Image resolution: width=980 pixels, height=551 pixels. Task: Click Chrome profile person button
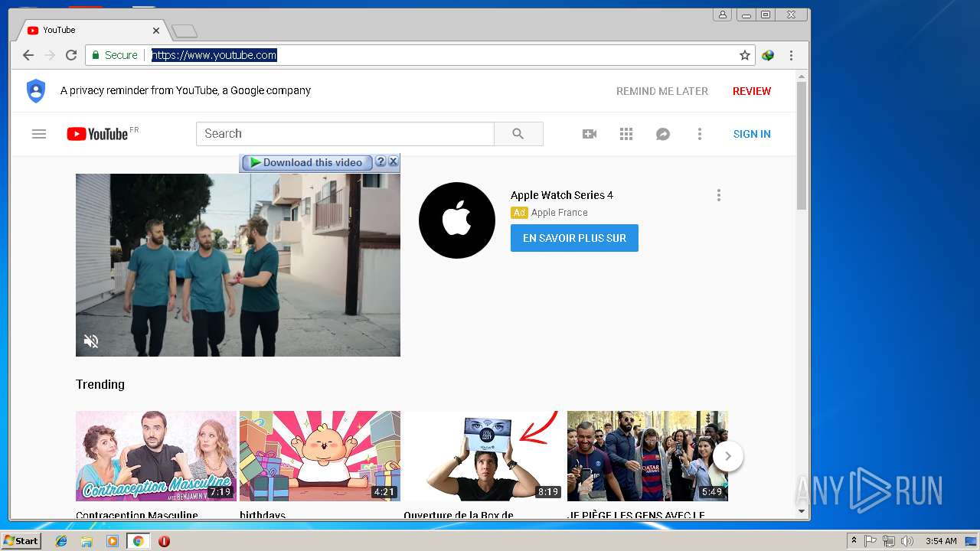click(722, 15)
